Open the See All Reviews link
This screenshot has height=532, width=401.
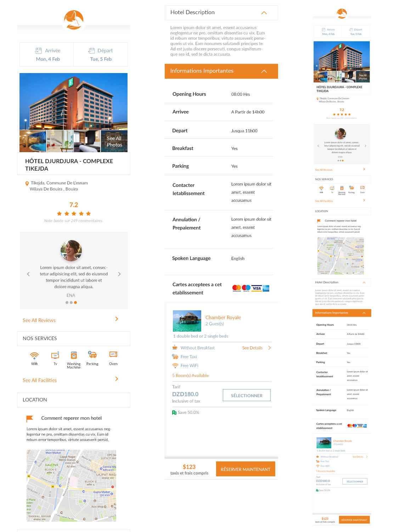[39, 320]
